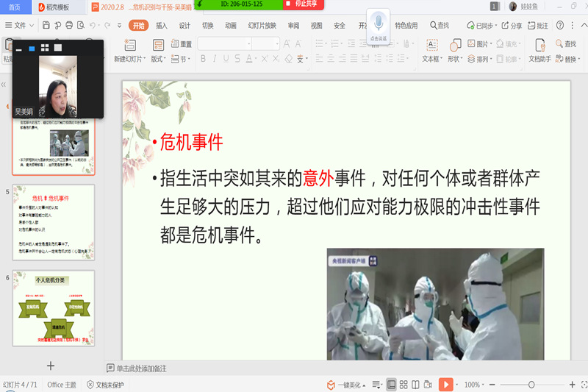Image resolution: width=588 pixels, height=392 pixels.
Task: Decrease font size with small A icon
Action: (298, 44)
